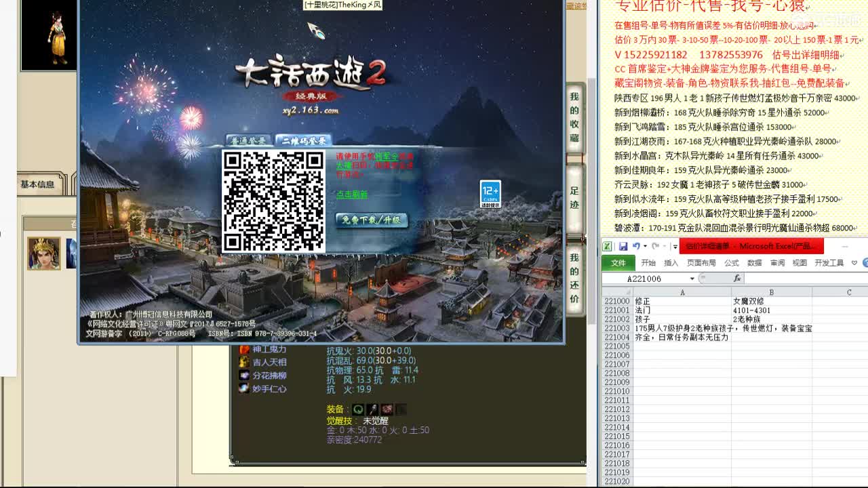The image size is (868, 488).
Task: Expand the Name Box dropdown arrow
Action: [x=692, y=279]
